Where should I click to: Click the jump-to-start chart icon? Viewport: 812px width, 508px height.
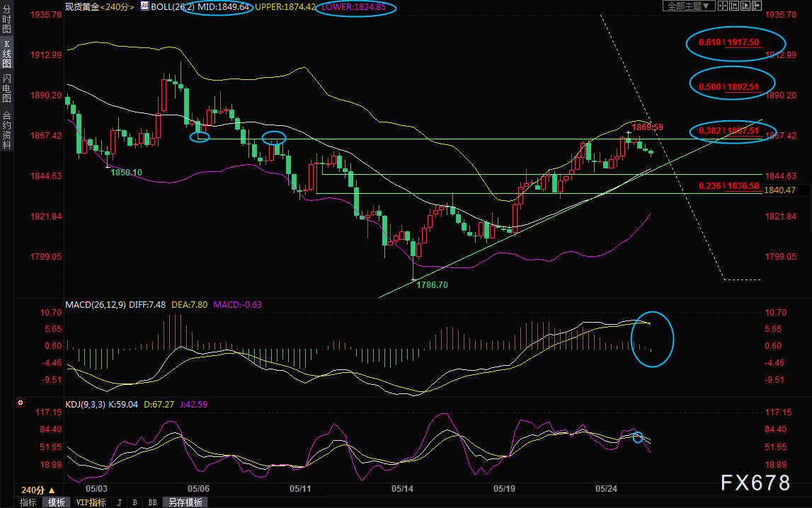(734, 6)
